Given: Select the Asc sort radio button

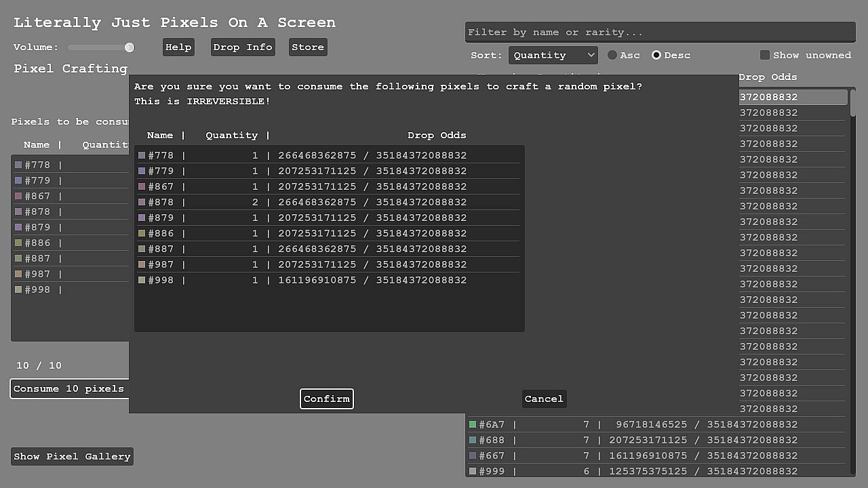Looking at the screenshot, I should coord(612,55).
